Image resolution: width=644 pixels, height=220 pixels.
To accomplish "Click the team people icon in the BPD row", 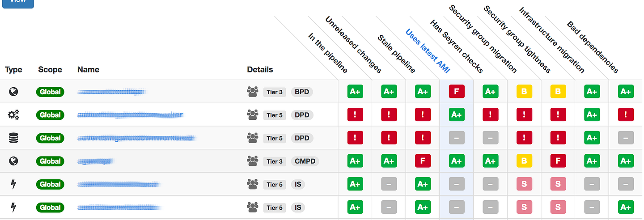I will tap(253, 92).
